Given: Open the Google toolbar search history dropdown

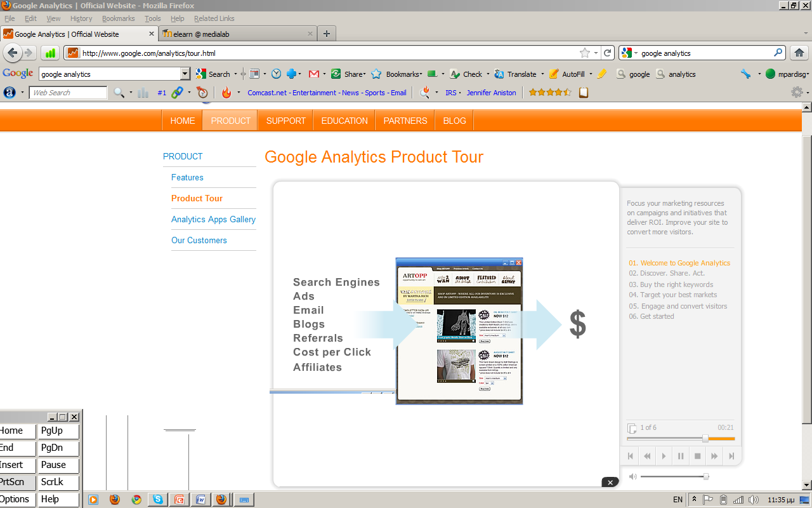Looking at the screenshot, I should [x=185, y=74].
